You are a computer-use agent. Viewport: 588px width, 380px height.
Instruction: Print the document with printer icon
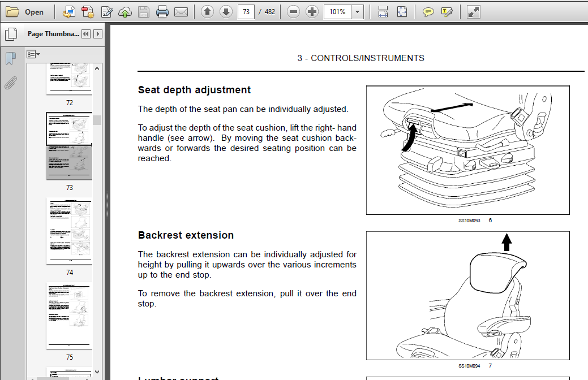coord(162,12)
